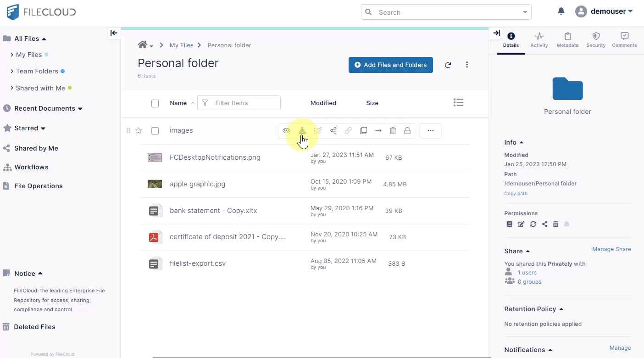644x358 pixels.
Task: Click the trash icon to delete images
Action: [x=393, y=131]
